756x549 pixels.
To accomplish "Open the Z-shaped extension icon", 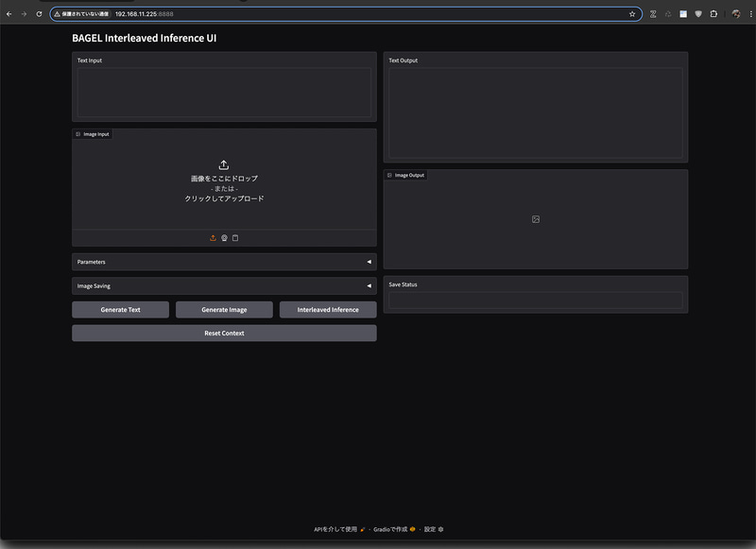I will 653,14.
